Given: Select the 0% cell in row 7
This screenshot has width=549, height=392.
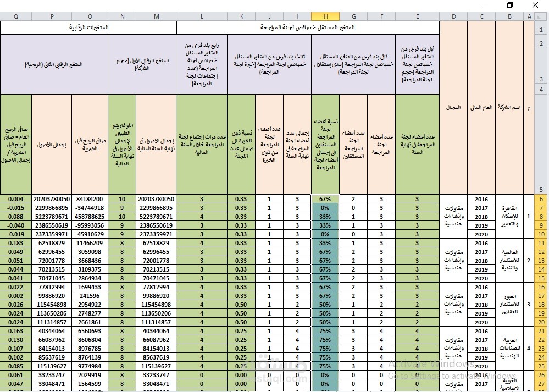Looking at the screenshot, I should coord(325,208).
